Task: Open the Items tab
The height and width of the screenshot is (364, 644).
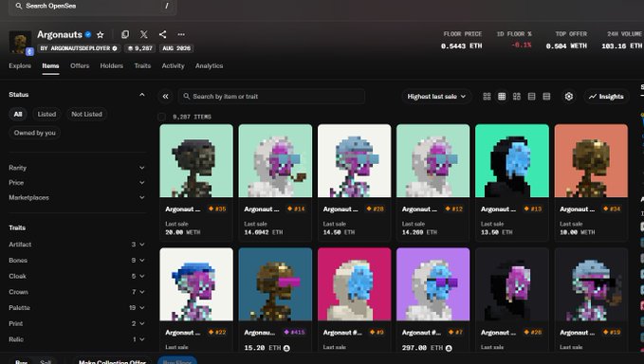Action: pyautogui.click(x=50, y=65)
